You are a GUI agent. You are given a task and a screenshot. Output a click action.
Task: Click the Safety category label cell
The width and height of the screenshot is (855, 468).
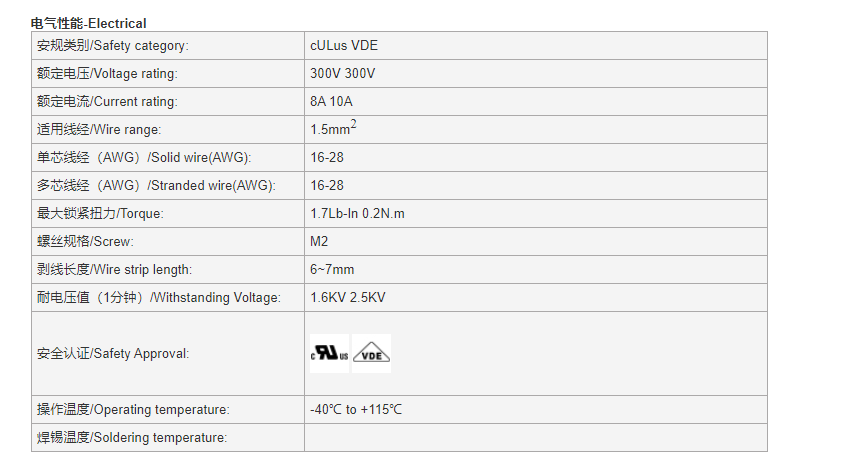click(x=168, y=46)
